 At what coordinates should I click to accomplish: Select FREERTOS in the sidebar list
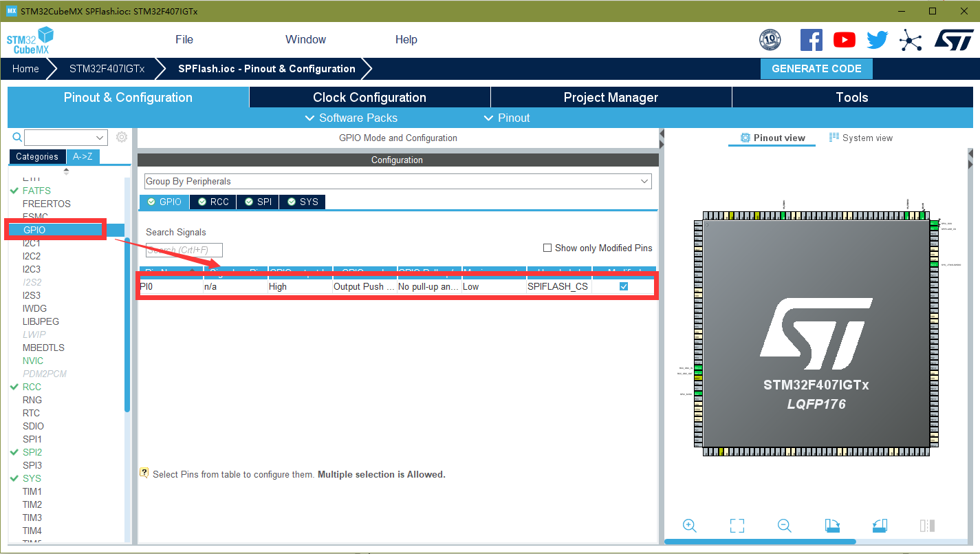coord(46,204)
